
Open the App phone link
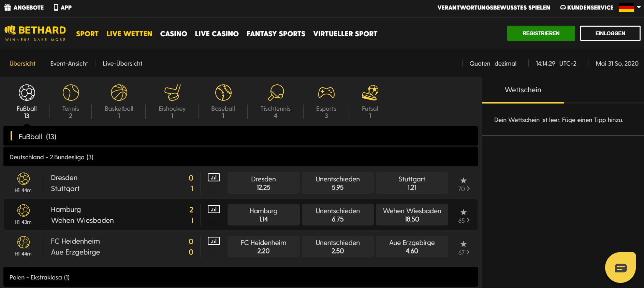click(63, 8)
